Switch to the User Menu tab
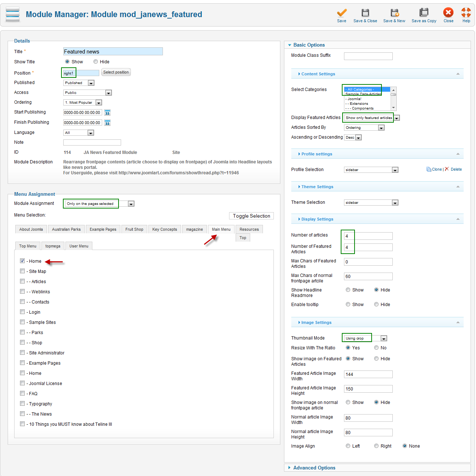 pos(79,246)
